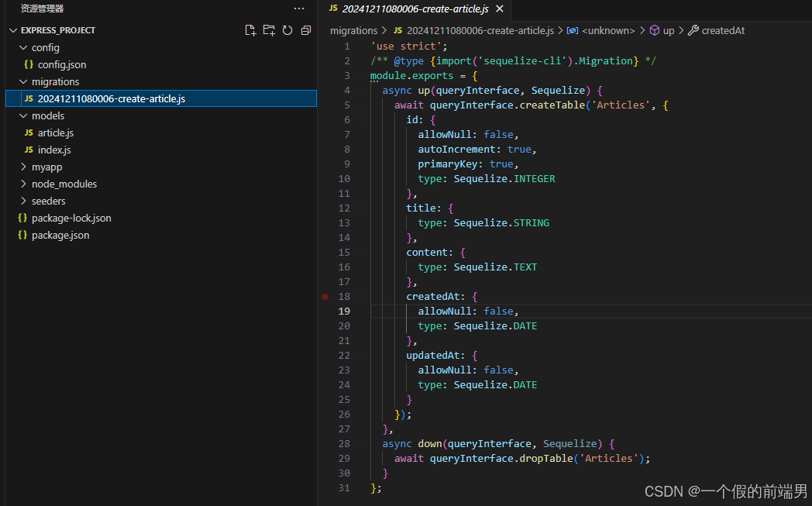The image size is (812, 506).
Task: Click primaryKey on line 9
Action: (448, 164)
